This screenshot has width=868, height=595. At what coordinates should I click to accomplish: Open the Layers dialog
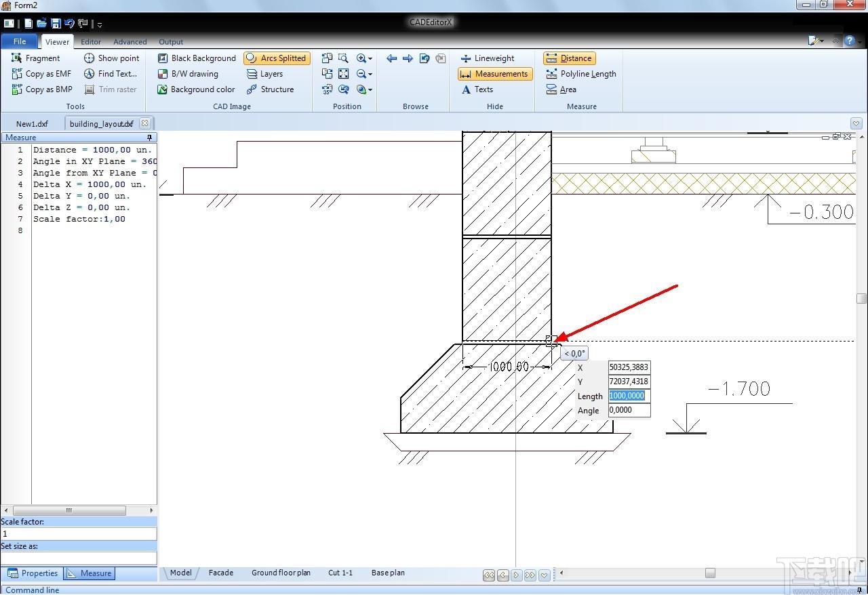pos(264,74)
